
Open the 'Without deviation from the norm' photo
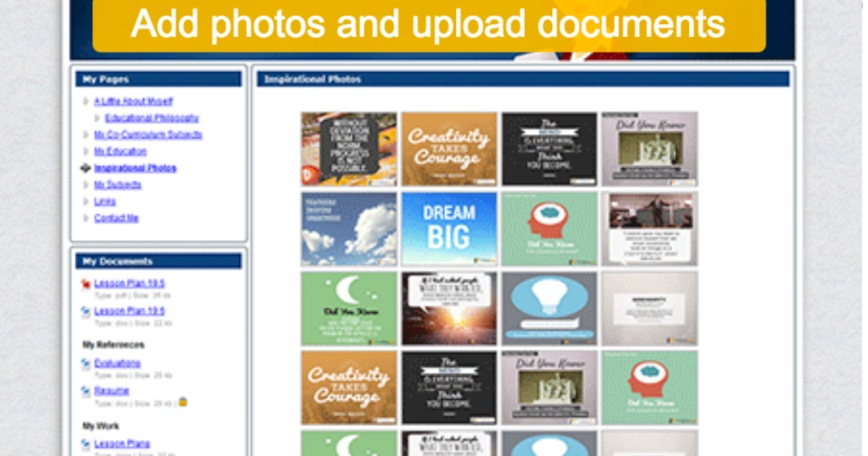(x=349, y=150)
